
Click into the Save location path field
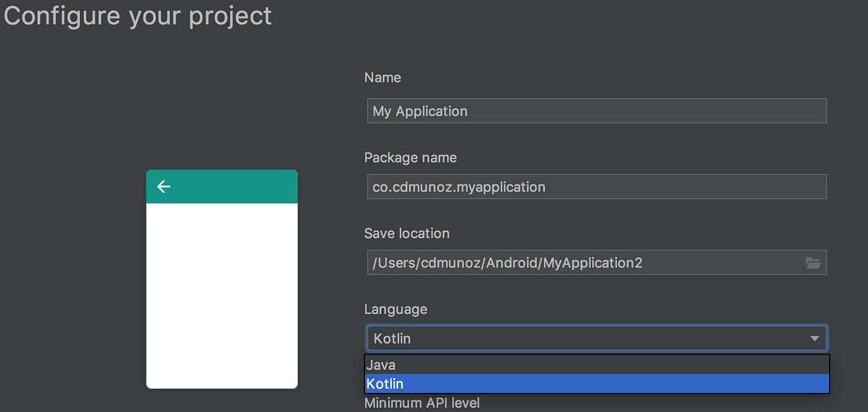(585, 263)
